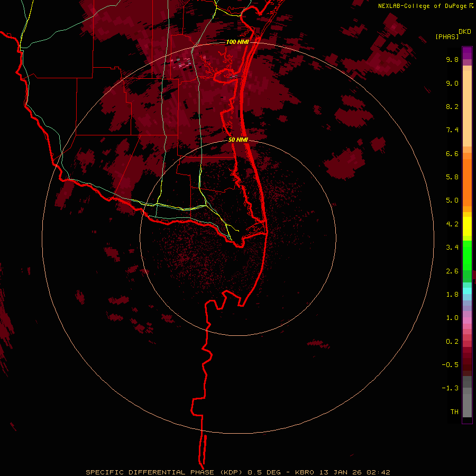Click the TH threshold label
476x476 pixels.
[454, 412]
